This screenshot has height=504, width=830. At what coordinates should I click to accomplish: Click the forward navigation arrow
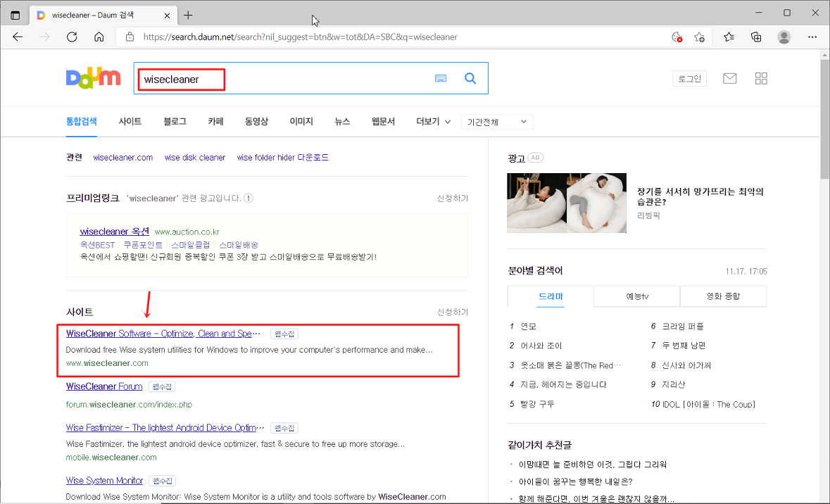coord(45,37)
